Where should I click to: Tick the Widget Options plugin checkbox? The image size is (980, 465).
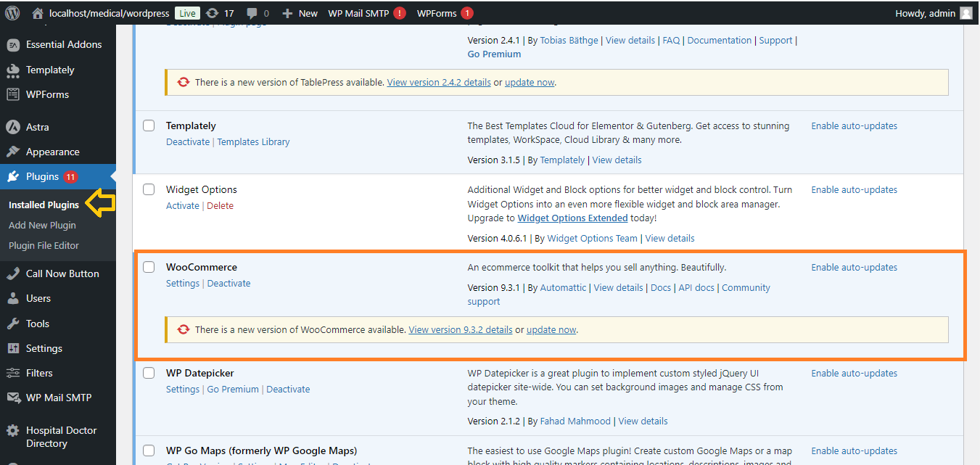[x=149, y=189]
